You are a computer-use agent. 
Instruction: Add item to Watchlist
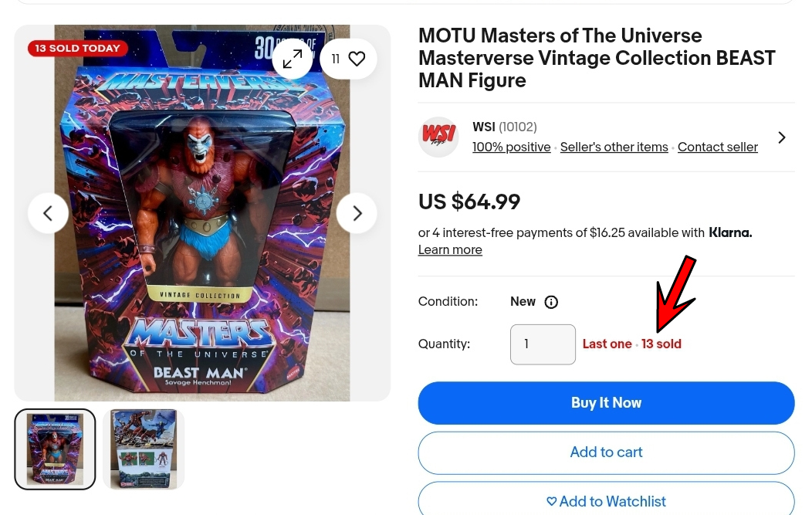(x=607, y=500)
